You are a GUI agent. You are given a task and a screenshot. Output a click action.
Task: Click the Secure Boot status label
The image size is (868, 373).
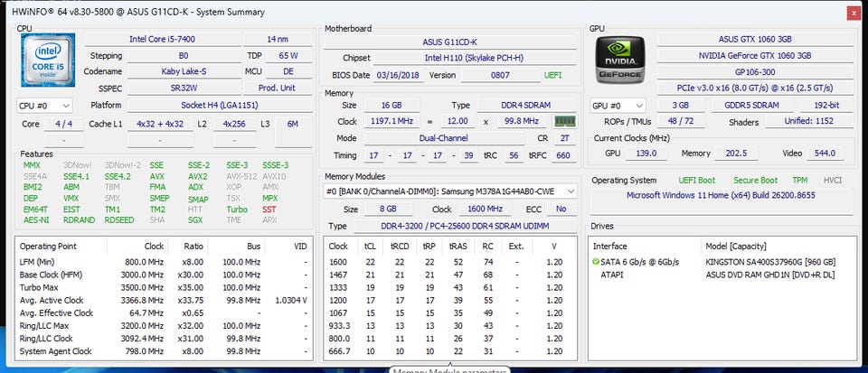pyautogui.click(x=755, y=180)
